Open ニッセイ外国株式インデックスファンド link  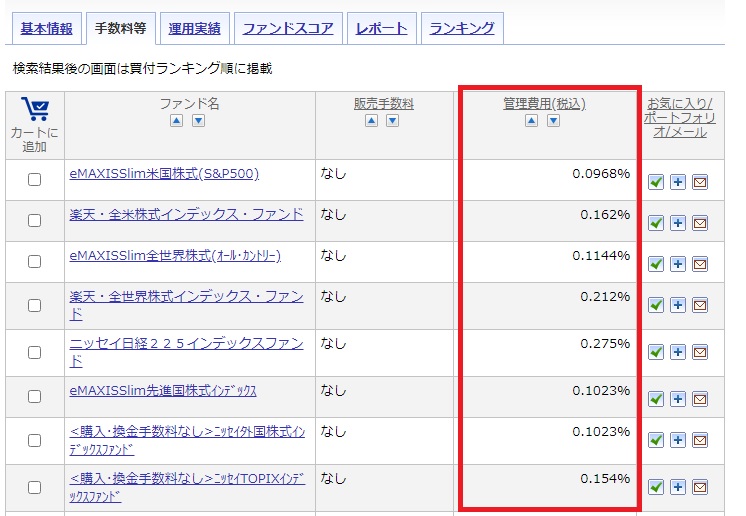[187, 440]
